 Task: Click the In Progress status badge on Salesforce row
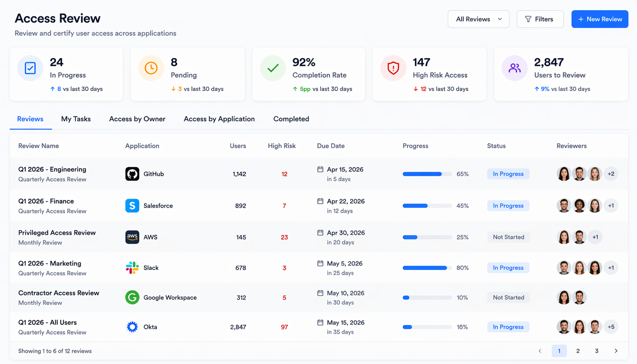(508, 205)
